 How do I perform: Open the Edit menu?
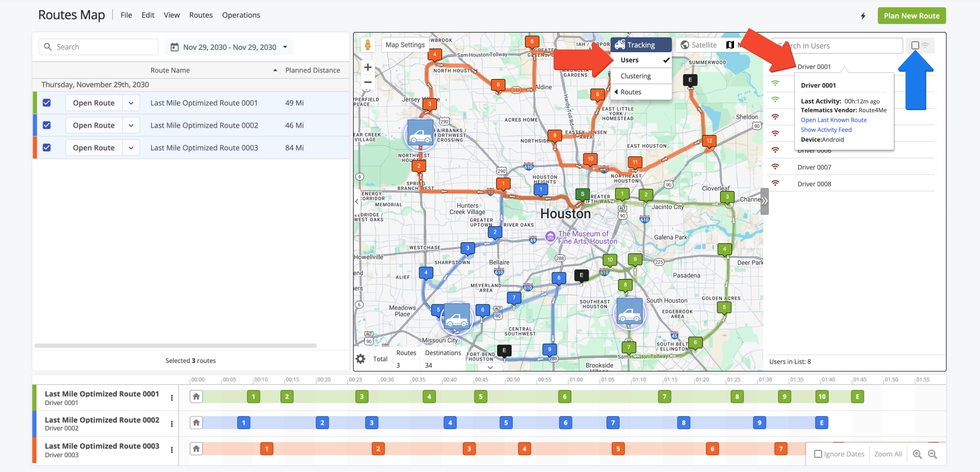148,15
